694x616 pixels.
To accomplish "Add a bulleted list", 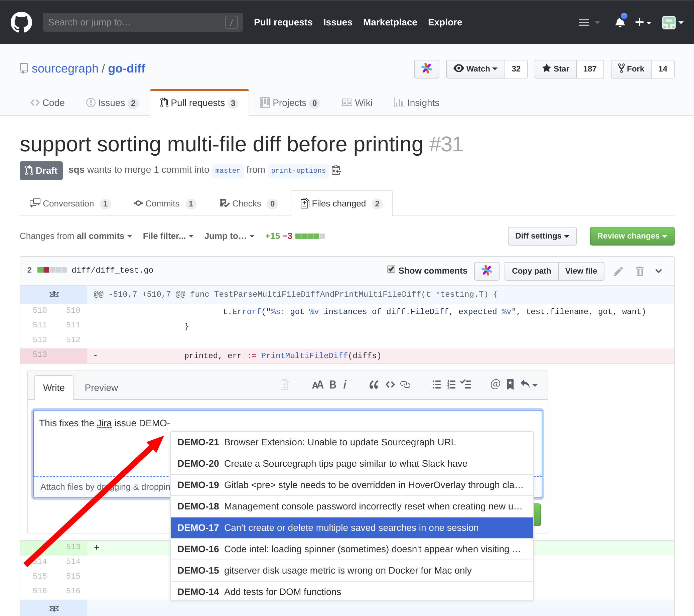I will [436, 384].
